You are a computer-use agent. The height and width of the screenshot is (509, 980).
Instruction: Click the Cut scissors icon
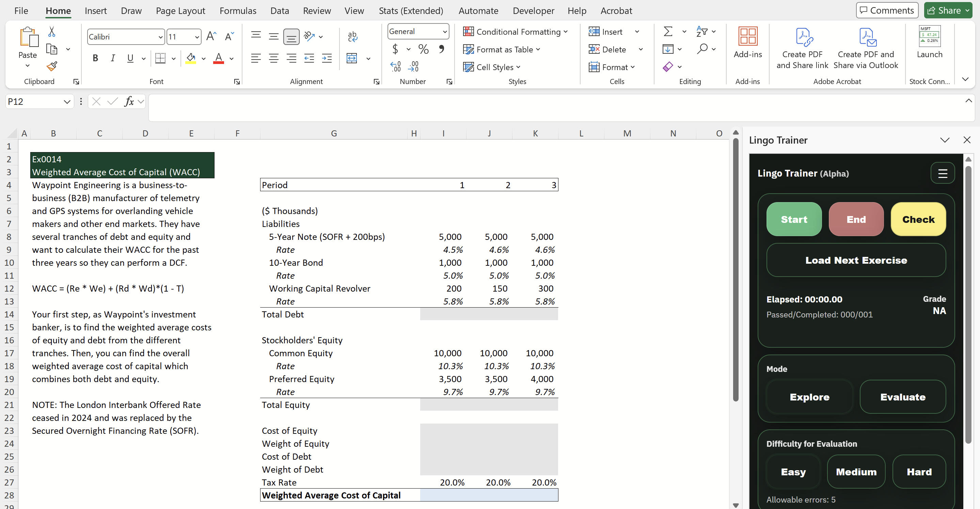(x=52, y=32)
